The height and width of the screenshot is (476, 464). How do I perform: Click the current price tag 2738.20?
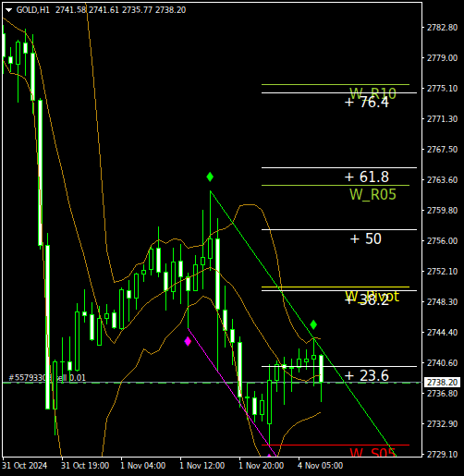click(x=442, y=383)
